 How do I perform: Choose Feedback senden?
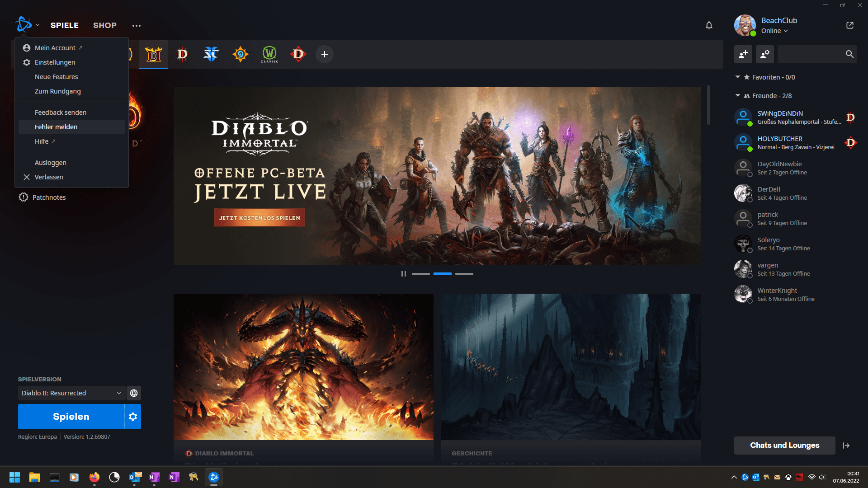(71, 113)
